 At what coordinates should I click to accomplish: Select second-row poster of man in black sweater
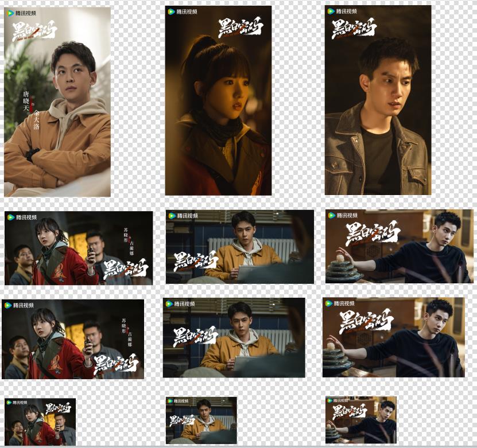pyautogui.click(x=400, y=246)
